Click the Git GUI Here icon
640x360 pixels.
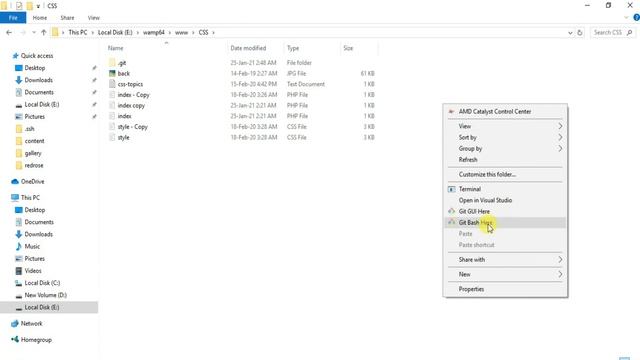tap(451, 211)
